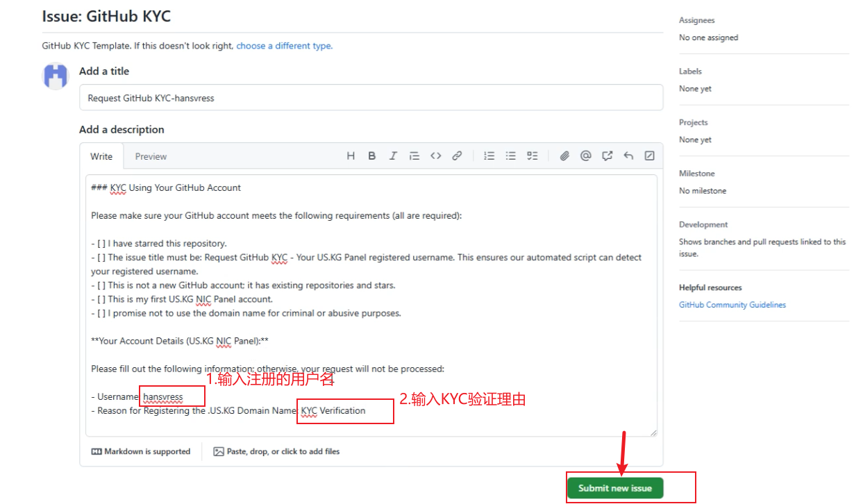Add a task list with checkboxes
The width and height of the screenshot is (863, 504).
pos(532,156)
